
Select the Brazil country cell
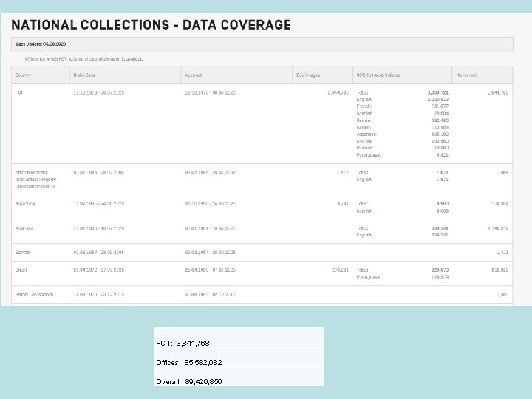click(21, 270)
